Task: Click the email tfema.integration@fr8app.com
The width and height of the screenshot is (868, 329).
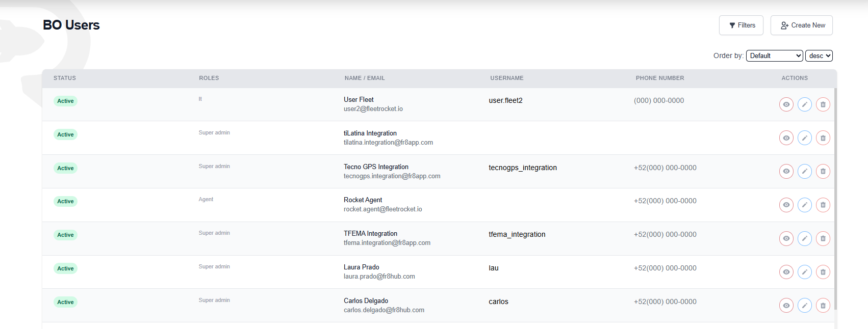Action: pyautogui.click(x=387, y=243)
